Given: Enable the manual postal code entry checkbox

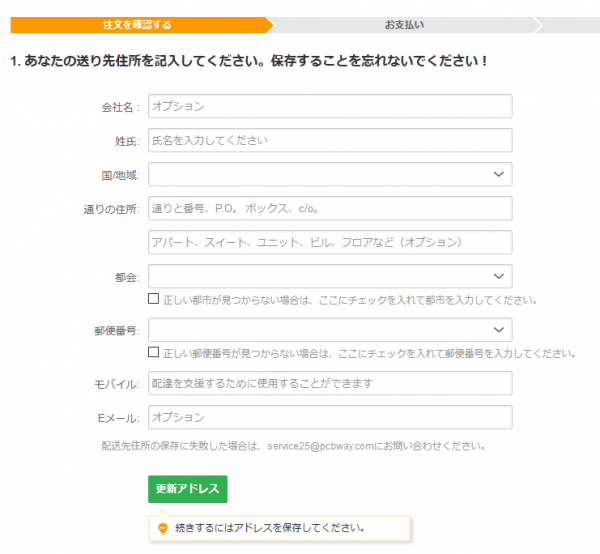Looking at the screenshot, I should point(153,353).
